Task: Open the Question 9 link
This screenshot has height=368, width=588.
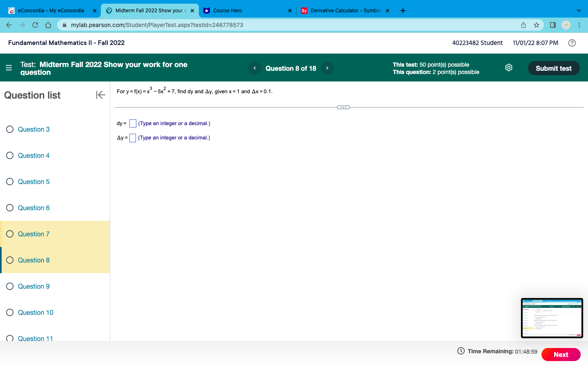Action: [x=34, y=286]
